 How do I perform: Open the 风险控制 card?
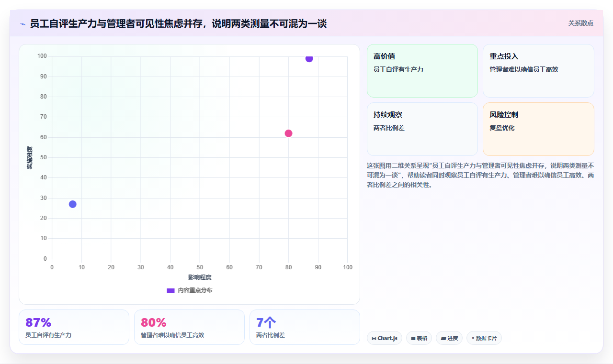pyautogui.click(x=538, y=129)
